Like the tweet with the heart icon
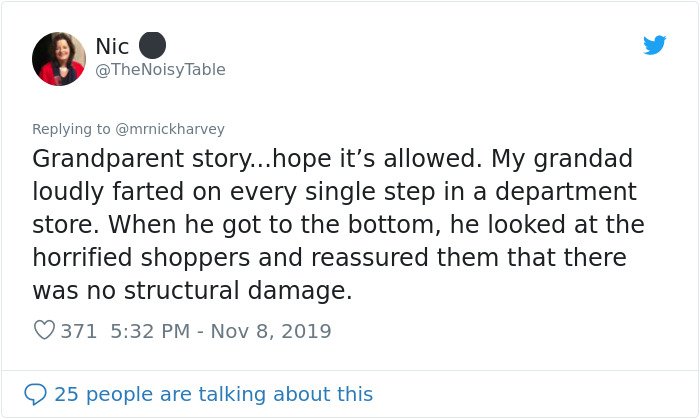700x419 pixels. [44, 330]
